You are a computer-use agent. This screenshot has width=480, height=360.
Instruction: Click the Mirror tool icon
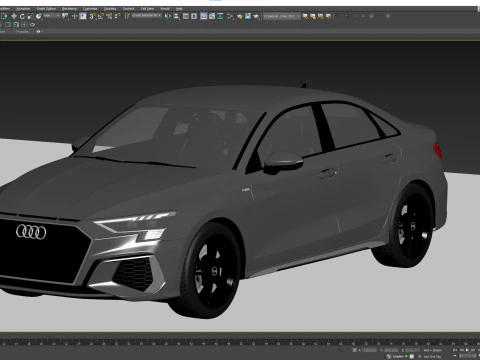pyautogui.click(x=168, y=16)
